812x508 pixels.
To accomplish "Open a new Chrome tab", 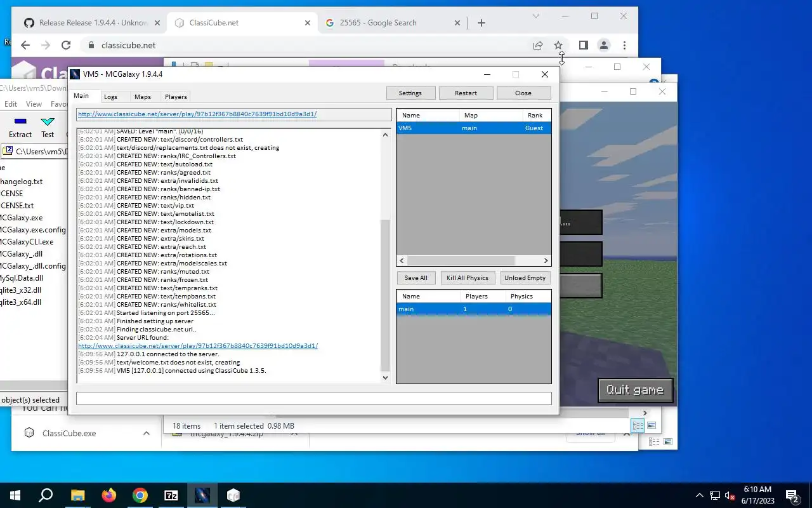I will (481, 23).
